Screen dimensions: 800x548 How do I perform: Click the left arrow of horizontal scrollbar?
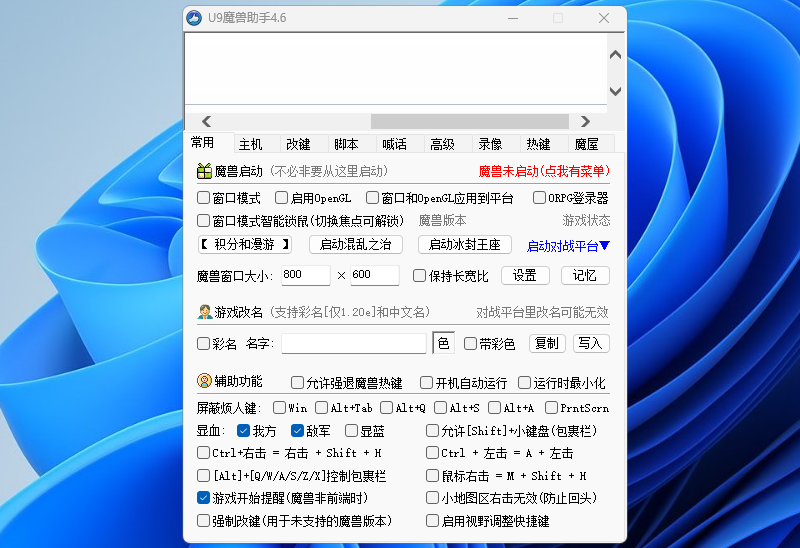tap(206, 121)
